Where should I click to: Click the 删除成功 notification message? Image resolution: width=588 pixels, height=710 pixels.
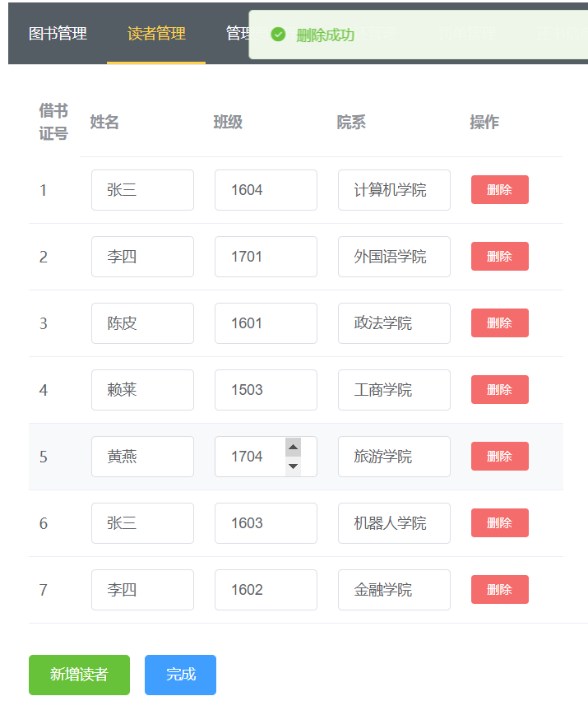[326, 35]
